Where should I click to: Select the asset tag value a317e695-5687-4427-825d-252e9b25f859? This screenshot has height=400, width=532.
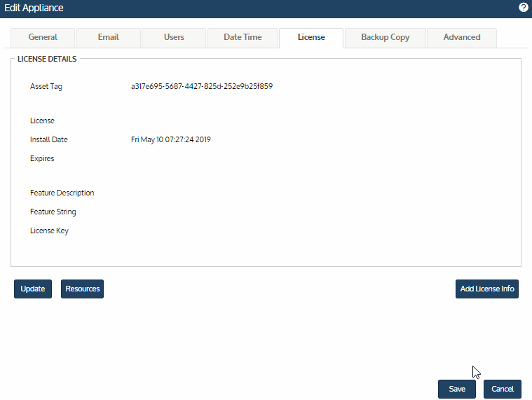point(202,86)
